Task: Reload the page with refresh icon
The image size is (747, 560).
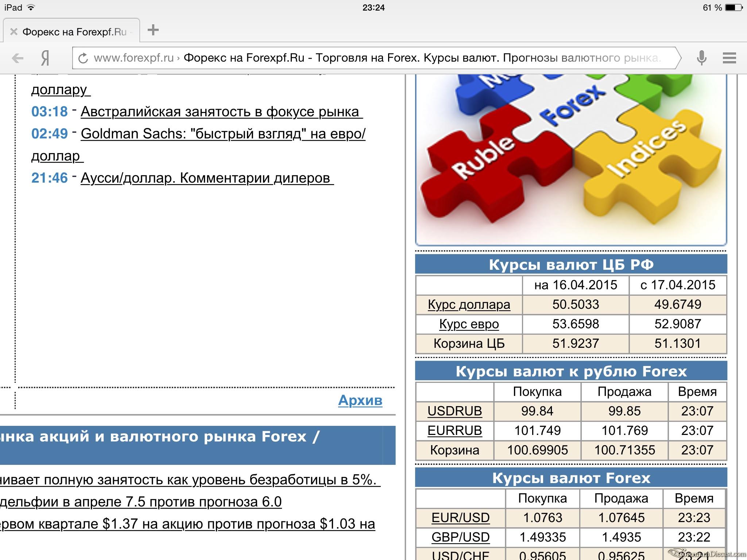Action: [84, 58]
